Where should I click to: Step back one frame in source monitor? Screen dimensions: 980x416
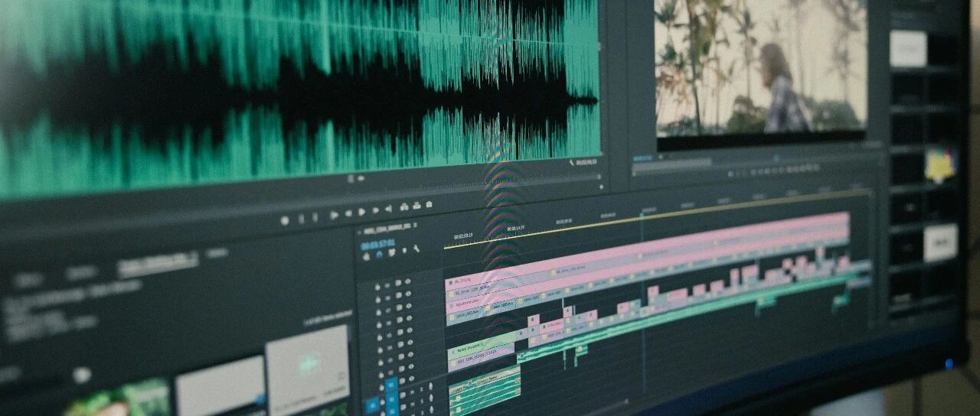coord(348,213)
